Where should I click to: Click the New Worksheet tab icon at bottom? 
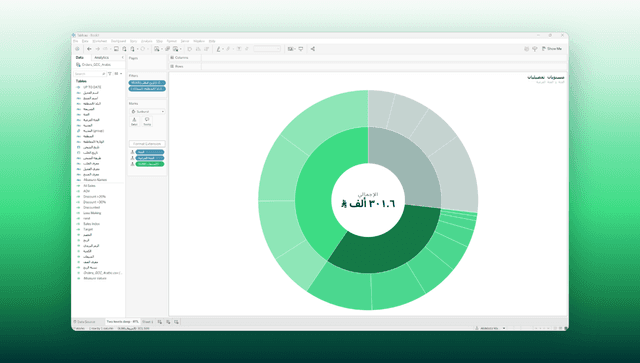click(160, 322)
